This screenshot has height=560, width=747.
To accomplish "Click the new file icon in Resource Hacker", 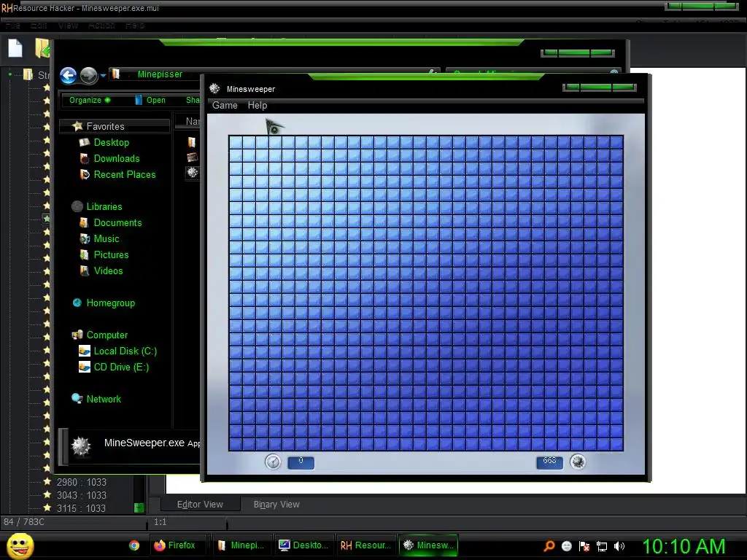I will tap(15, 49).
